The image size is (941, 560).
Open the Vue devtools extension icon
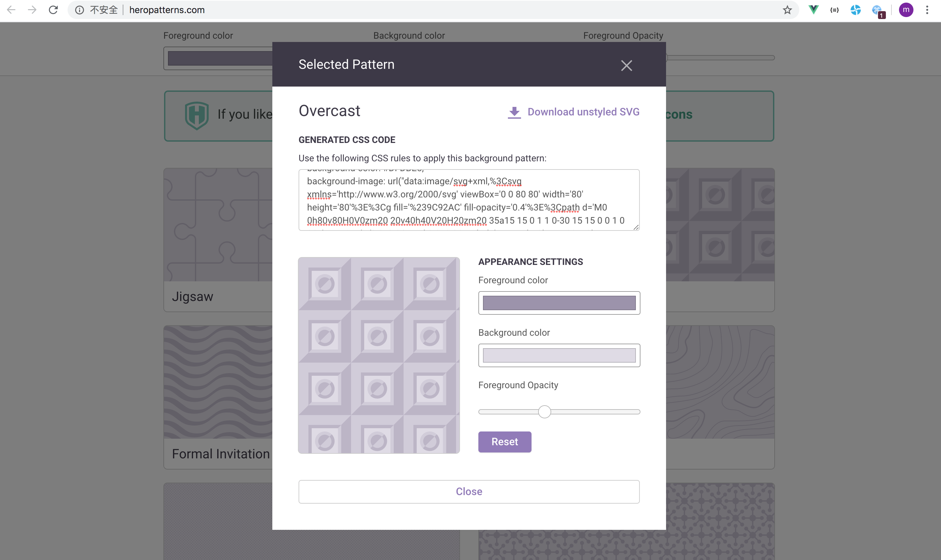coord(813,10)
